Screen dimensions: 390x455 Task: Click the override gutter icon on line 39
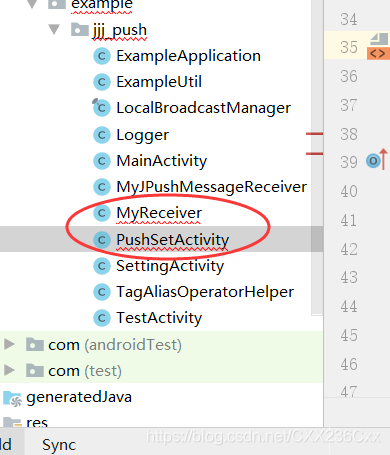[x=377, y=160]
